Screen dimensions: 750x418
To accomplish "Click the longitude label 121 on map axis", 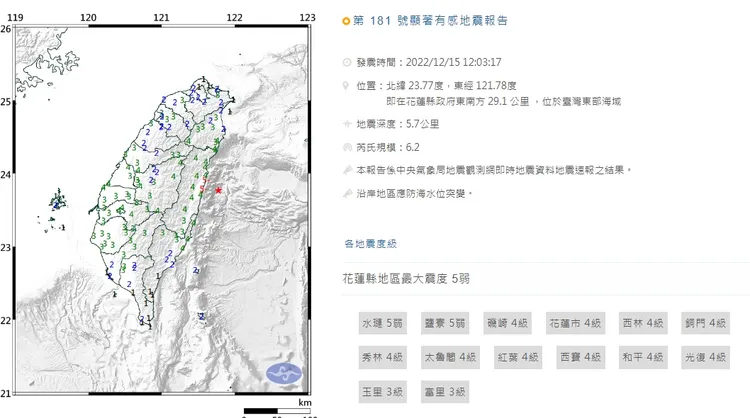I will point(161,17).
